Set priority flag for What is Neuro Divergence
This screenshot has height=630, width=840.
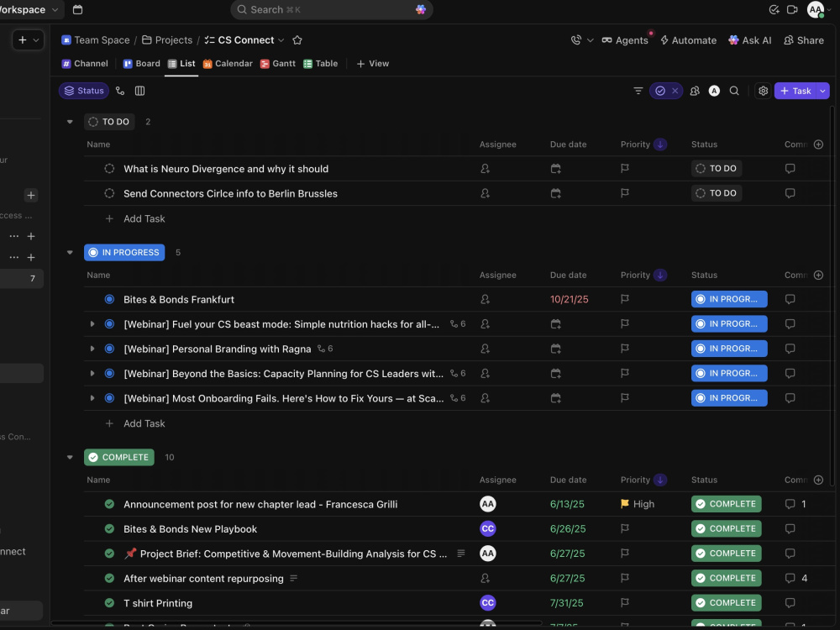click(x=625, y=169)
